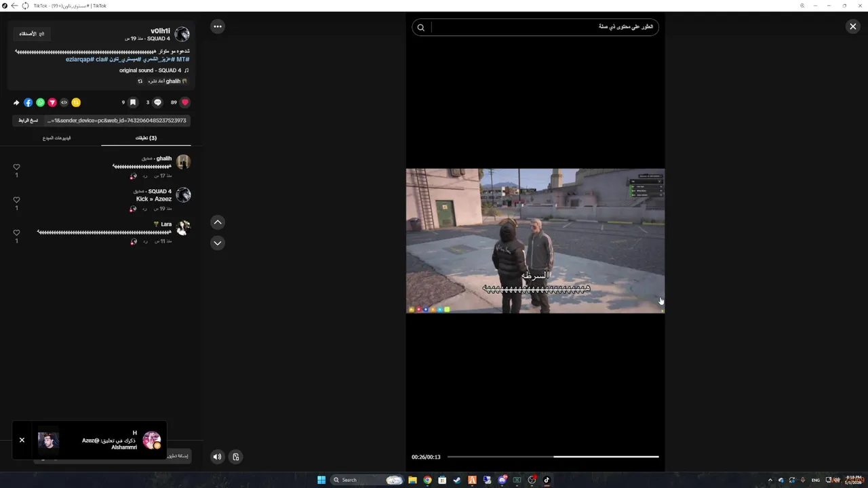Open SQUAD 4 commenter avatar
Viewport: 868px width, 488px height.
(x=183, y=195)
